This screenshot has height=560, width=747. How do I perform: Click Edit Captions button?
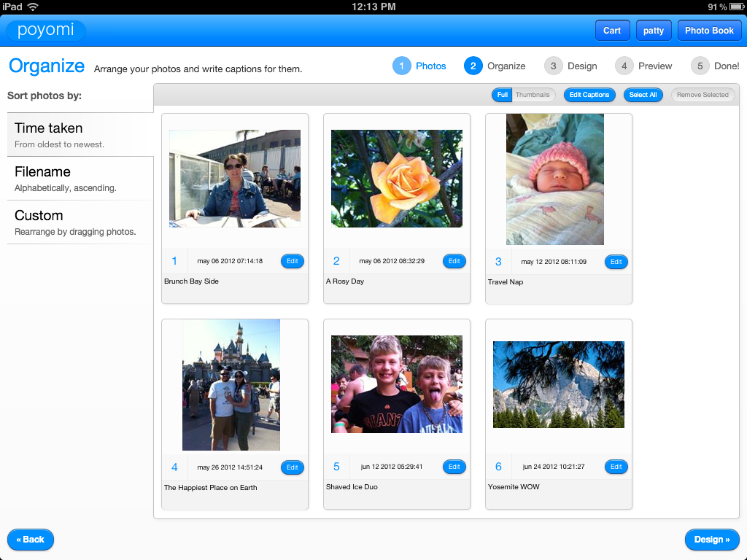589,95
